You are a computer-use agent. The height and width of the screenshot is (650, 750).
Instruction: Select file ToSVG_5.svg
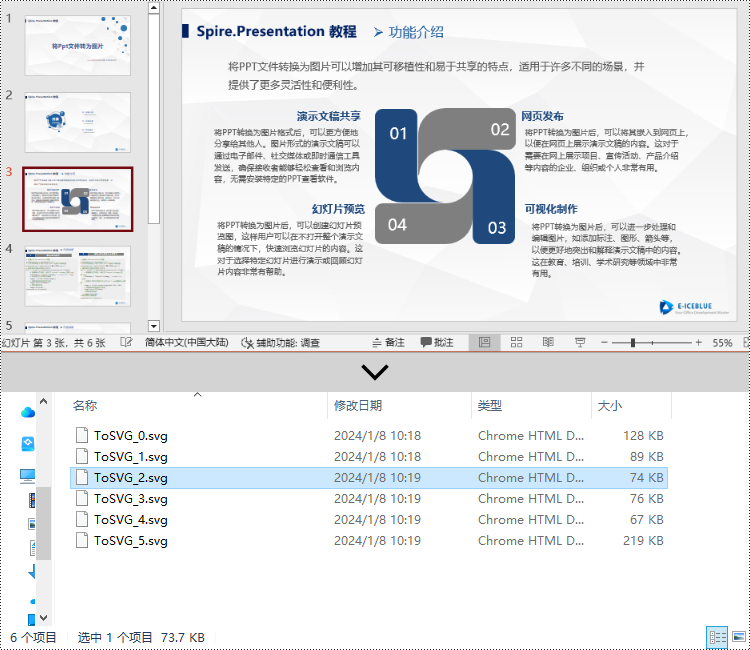click(x=369, y=541)
